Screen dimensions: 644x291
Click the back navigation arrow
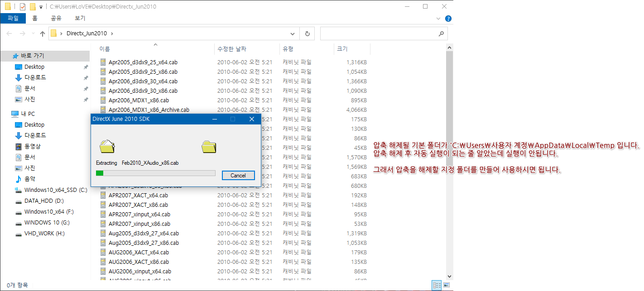[x=10, y=33]
